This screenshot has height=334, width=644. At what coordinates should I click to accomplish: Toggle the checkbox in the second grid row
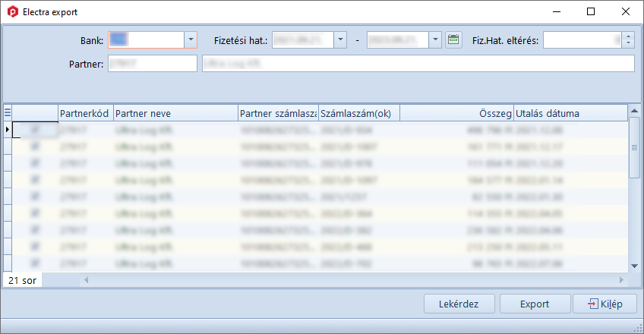(36, 147)
